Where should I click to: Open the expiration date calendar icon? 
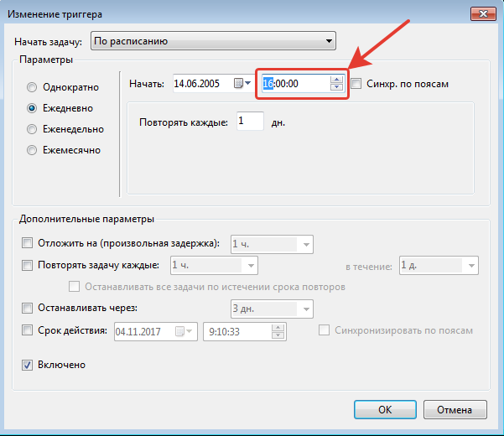(184, 331)
